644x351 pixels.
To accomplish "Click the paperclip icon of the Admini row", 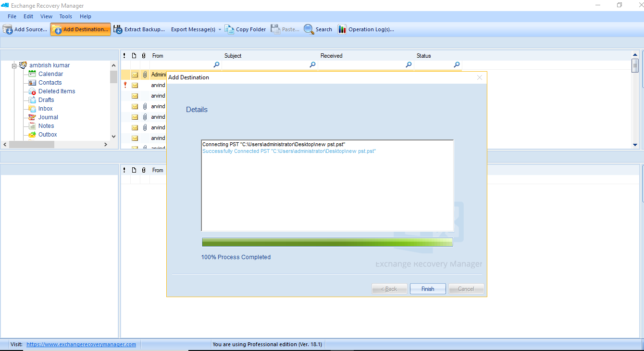I will [x=145, y=75].
